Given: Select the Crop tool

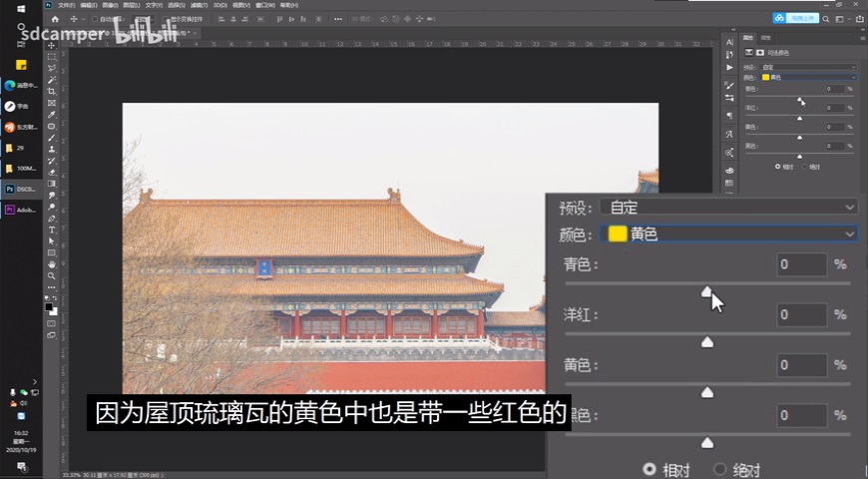Looking at the screenshot, I should (x=52, y=92).
